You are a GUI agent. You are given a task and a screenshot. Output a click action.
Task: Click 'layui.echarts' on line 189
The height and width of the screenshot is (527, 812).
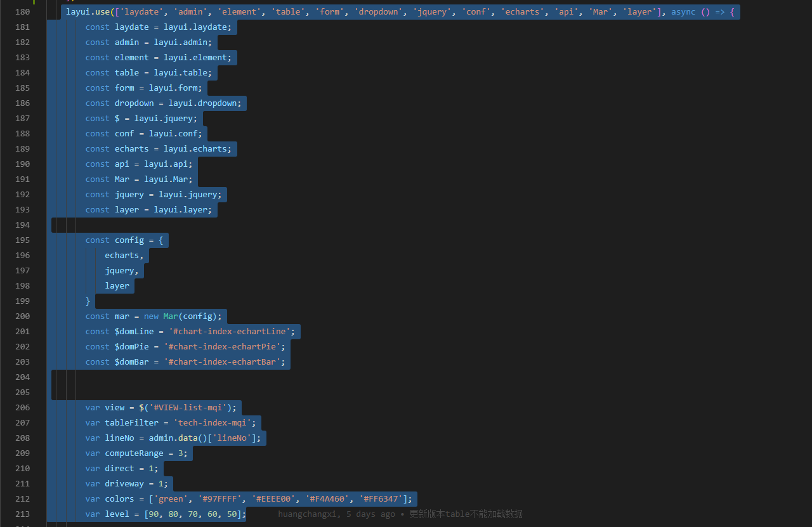pyautogui.click(x=195, y=149)
